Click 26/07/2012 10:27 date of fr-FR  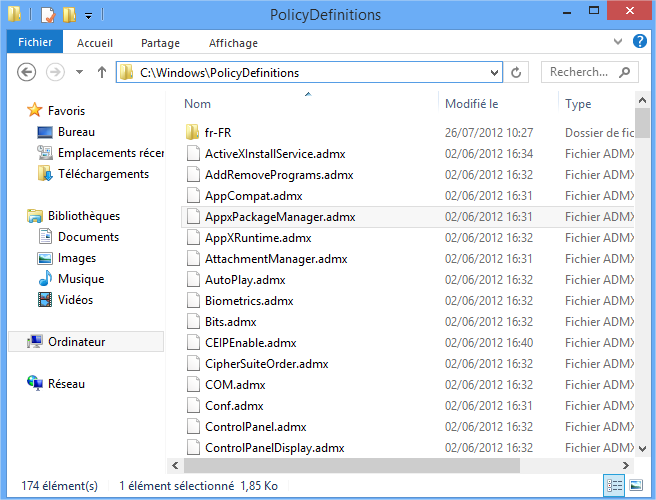coord(489,133)
